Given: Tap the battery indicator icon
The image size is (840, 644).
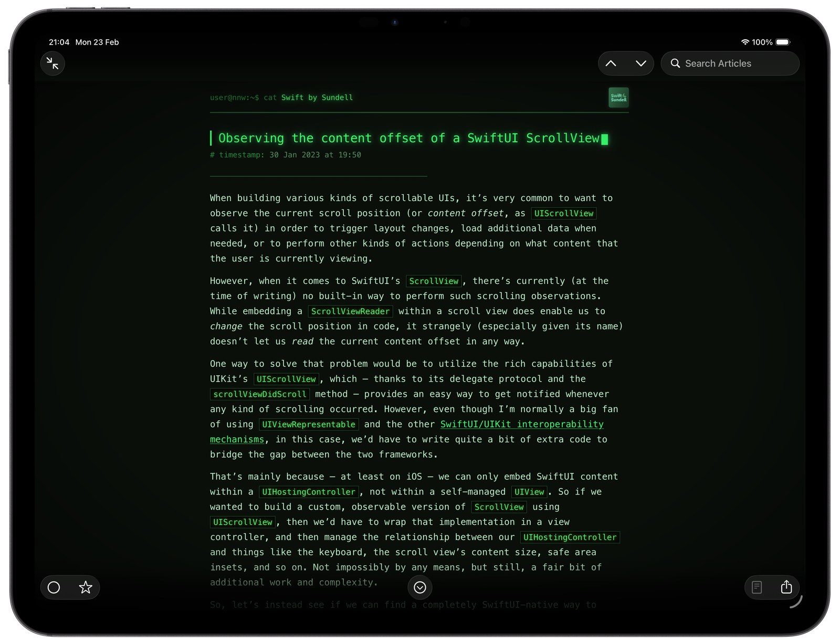Looking at the screenshot, I should [x=782, y=42].
